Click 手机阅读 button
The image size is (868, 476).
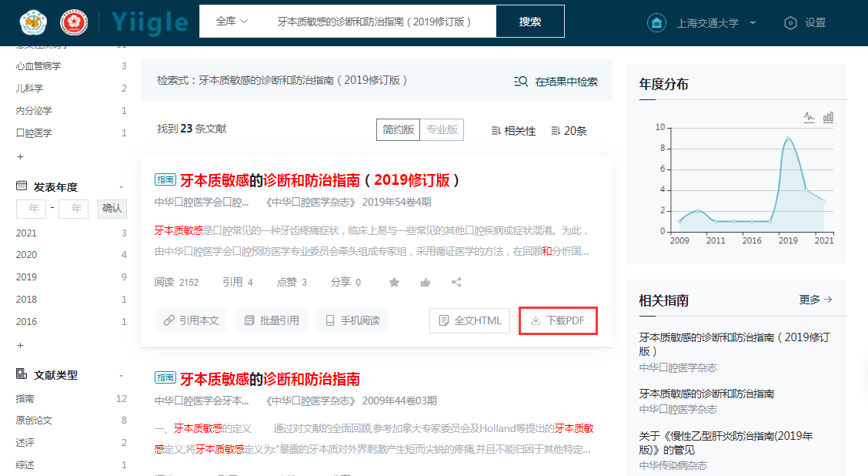tap(352, 320)
